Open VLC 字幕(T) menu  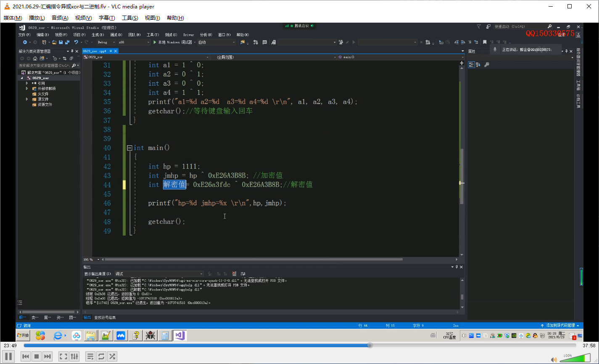point(107,18)
